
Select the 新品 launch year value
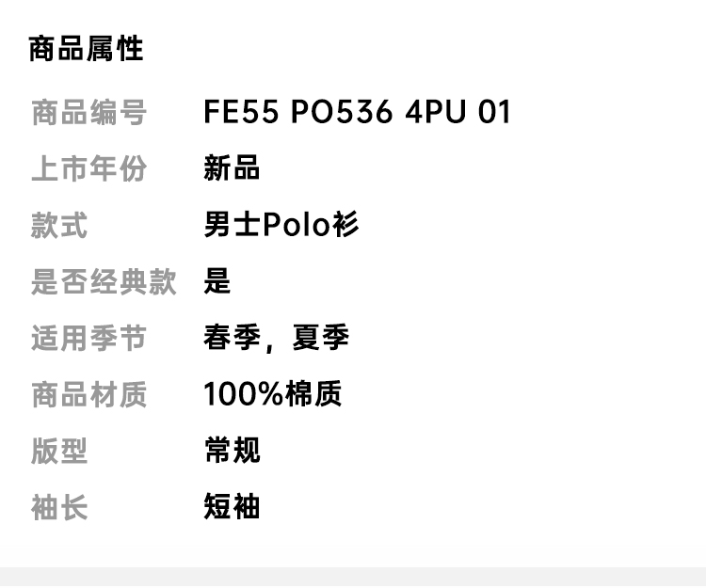[232, 169]
